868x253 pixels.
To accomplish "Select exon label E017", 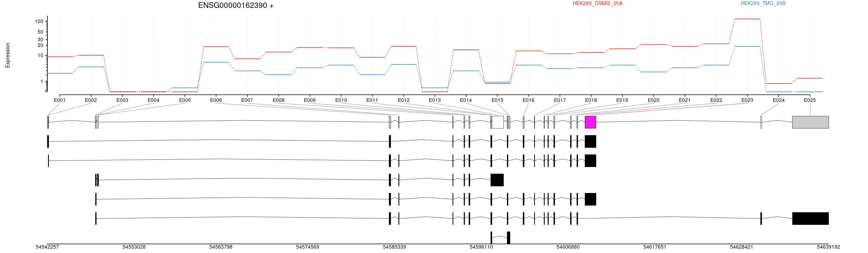I will [x=560, y=100].
